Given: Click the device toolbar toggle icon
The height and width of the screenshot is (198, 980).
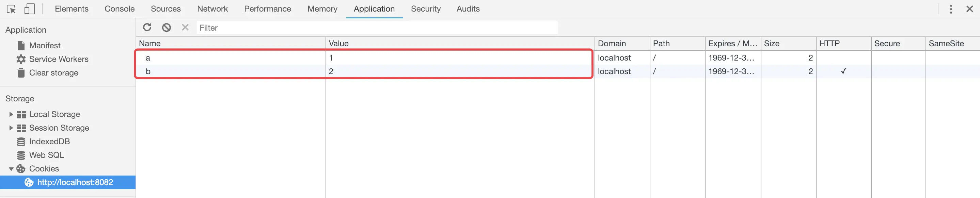Looking at the screenshot, I should (x=29, y=9).
